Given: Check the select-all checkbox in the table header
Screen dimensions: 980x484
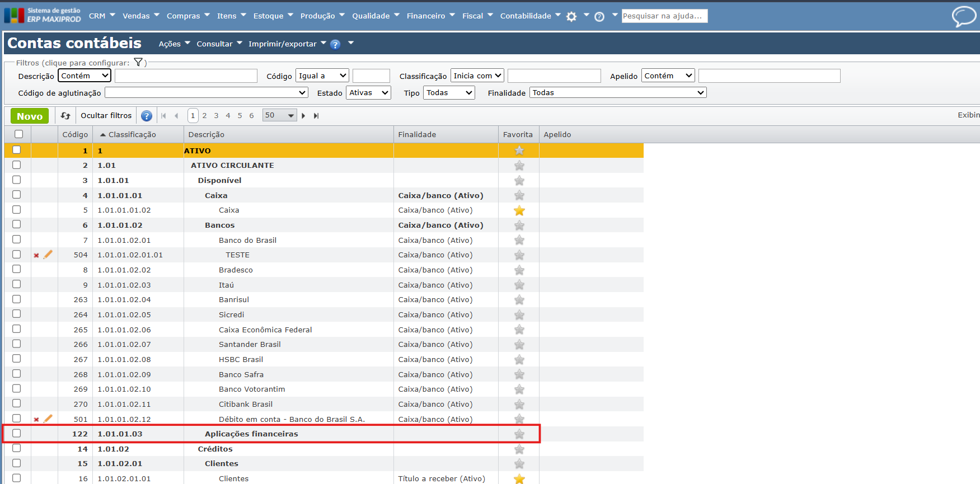Looking at the screenshot, I should [x=18, y=134].
